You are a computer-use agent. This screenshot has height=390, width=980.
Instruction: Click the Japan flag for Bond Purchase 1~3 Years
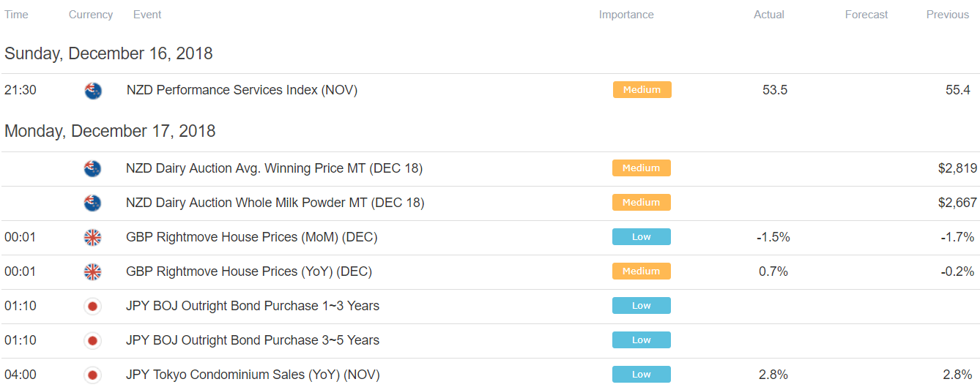[x=92, y=306]
